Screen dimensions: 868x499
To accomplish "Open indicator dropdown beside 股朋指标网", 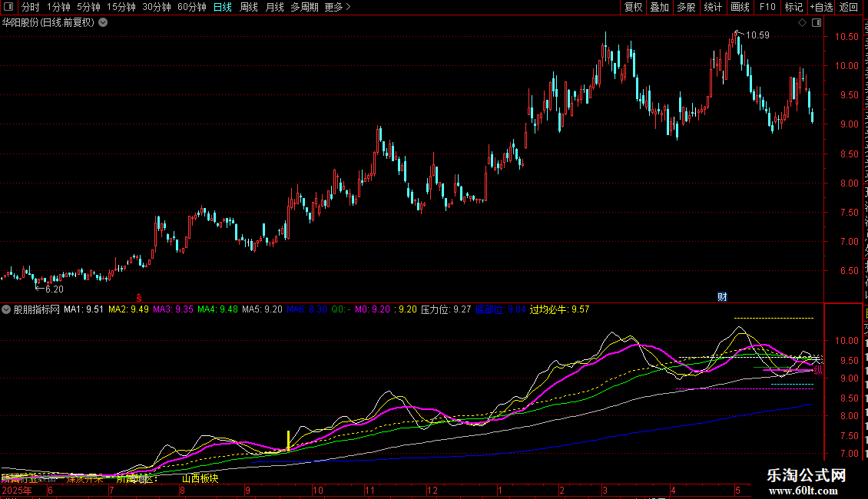I will point(6,310).
